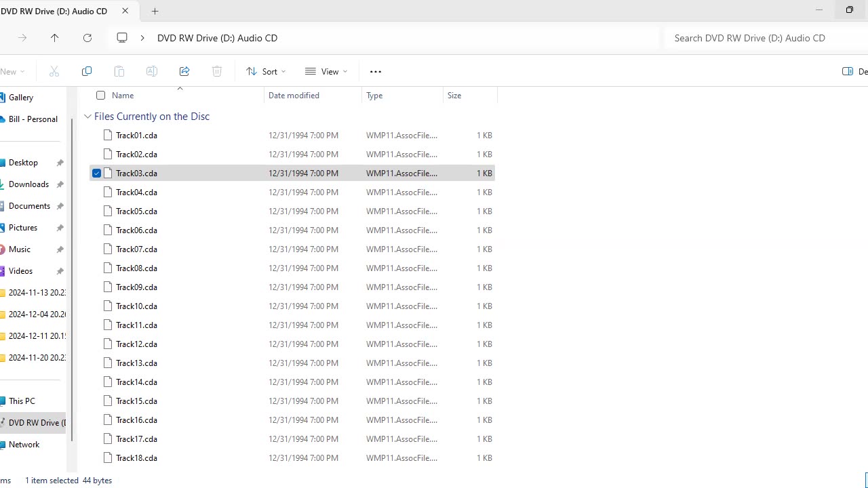
Task: Click the file icon of Track05.cda
Action: pos(107,211)
